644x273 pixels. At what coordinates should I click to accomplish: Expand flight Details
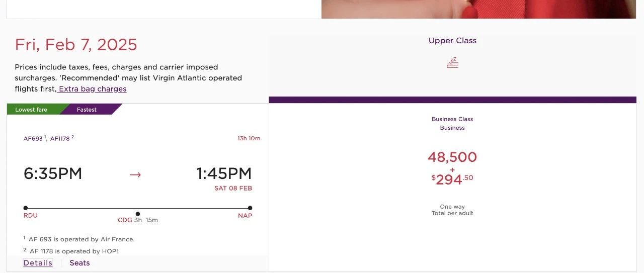point(38,263)
